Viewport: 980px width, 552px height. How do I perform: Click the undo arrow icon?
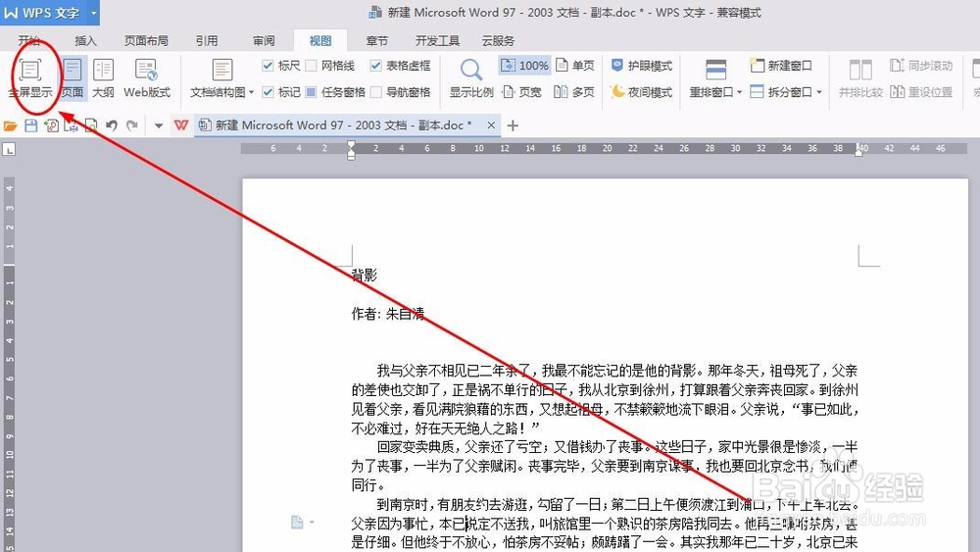coord(112,125)
